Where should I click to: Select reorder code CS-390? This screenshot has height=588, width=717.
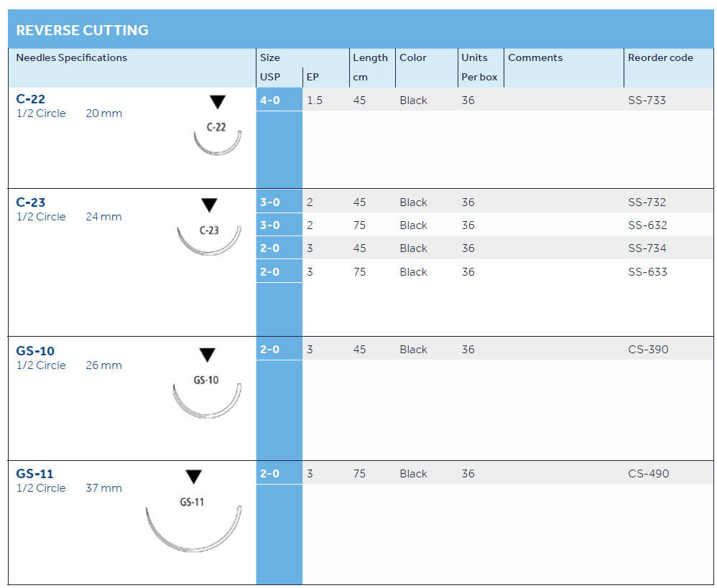[x=648, y=350]
